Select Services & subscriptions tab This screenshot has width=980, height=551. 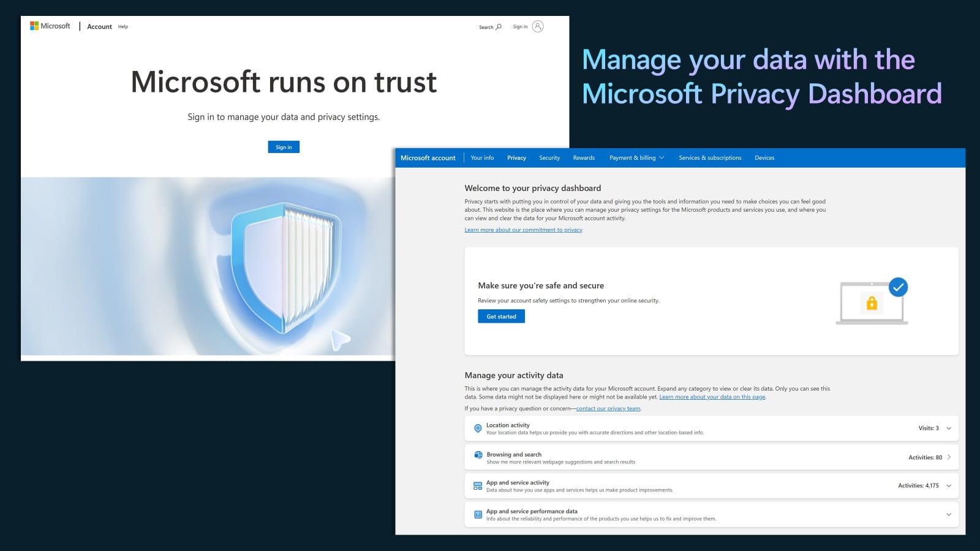point(710,158)
